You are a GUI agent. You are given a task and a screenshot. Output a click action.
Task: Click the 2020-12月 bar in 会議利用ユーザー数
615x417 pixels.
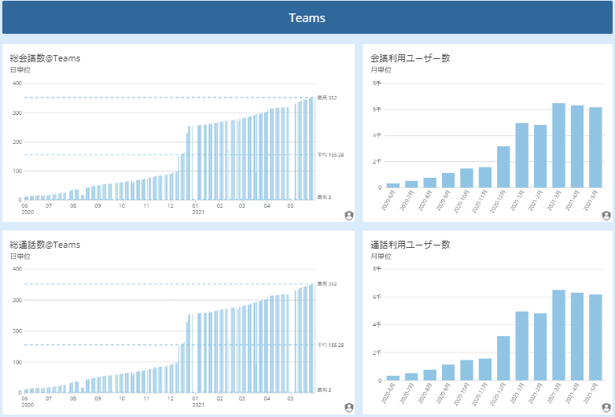(504, 167)
